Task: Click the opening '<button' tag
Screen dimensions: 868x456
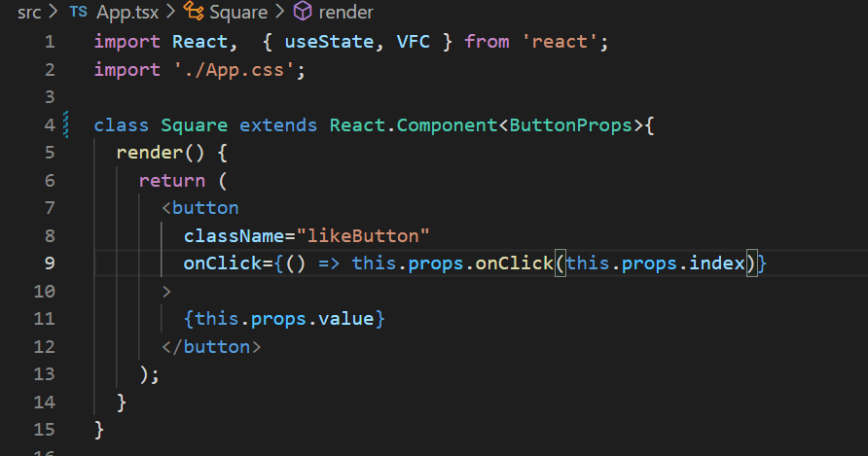Action: 199,208
